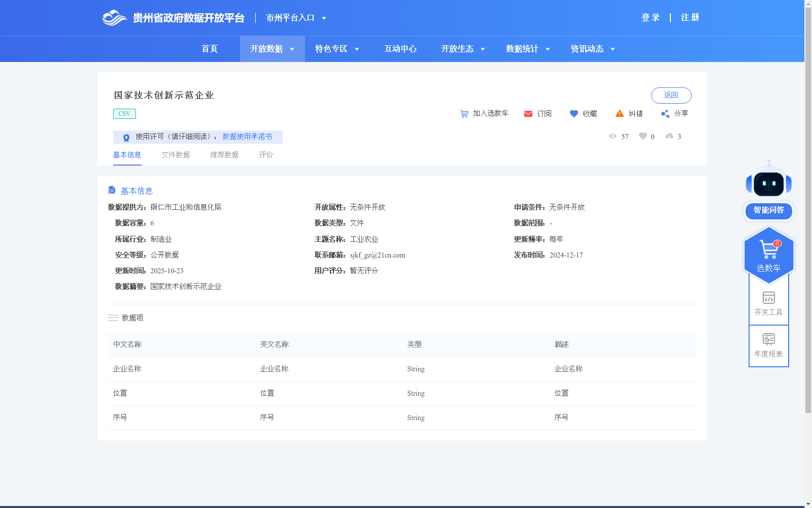812x508 pixels.
Task: Click the 登录 link
Action: (x=651, y=18)
